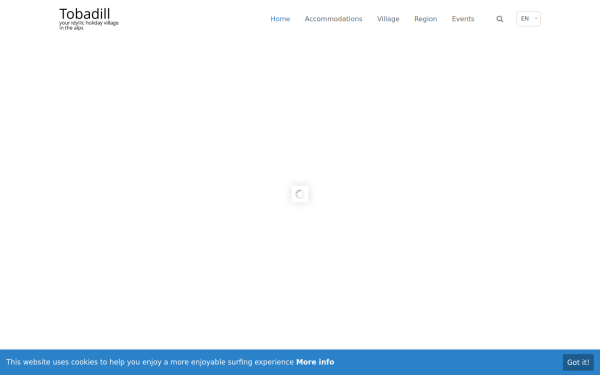Open the Village menu item
This screenshot has width=600, height=375.
388,19
